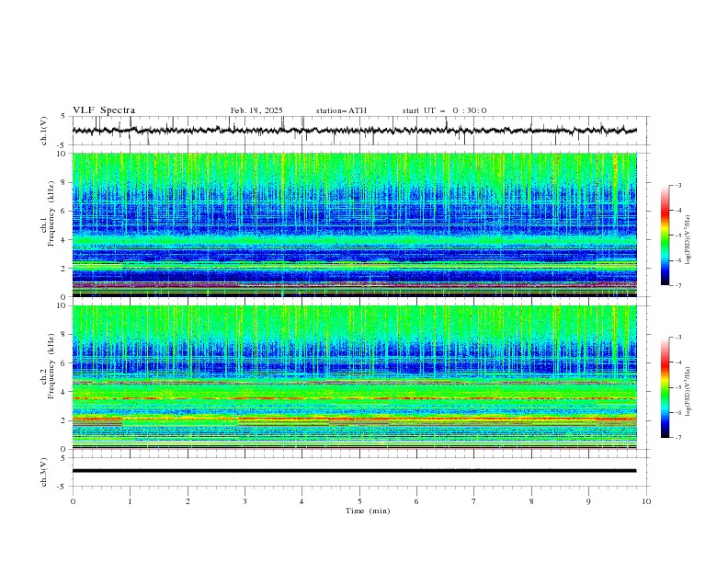
Task: Click the "VLF Spectra" plot title
Action: [104, 110]
